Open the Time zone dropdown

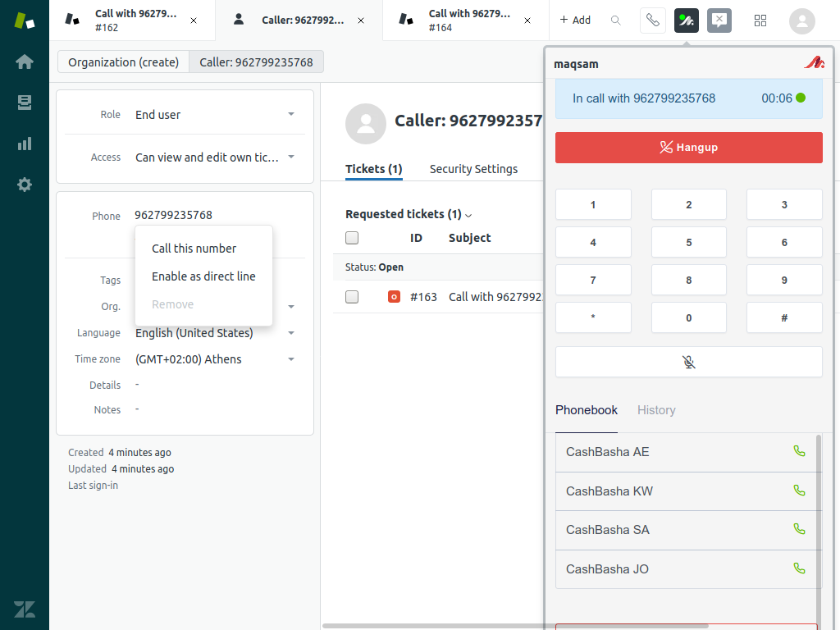tap(290, 359)
